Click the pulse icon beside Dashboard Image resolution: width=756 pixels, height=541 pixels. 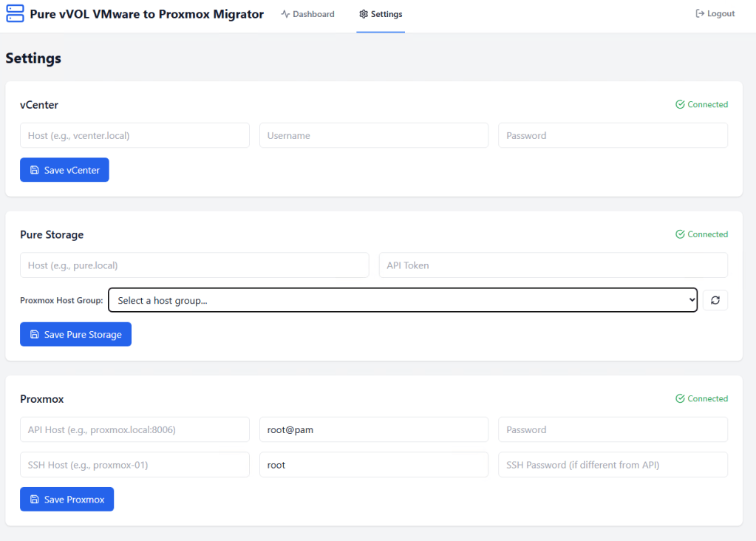point(285,14)
